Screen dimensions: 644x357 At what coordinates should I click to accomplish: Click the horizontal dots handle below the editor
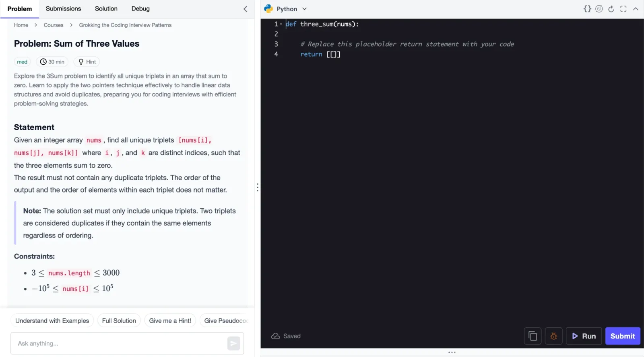(452, 352)
